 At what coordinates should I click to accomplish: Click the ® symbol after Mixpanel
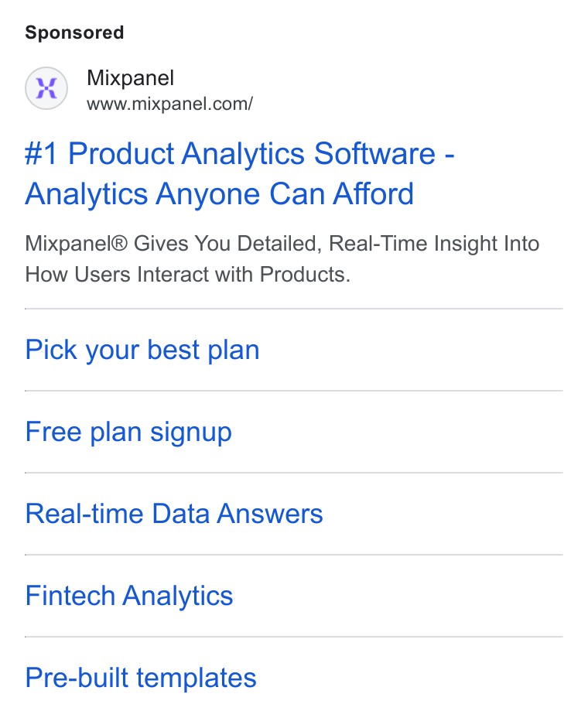(119, 243)
